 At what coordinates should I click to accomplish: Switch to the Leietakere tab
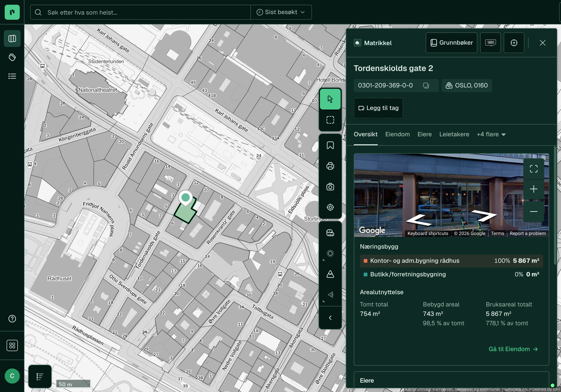(x=454, y=134)
